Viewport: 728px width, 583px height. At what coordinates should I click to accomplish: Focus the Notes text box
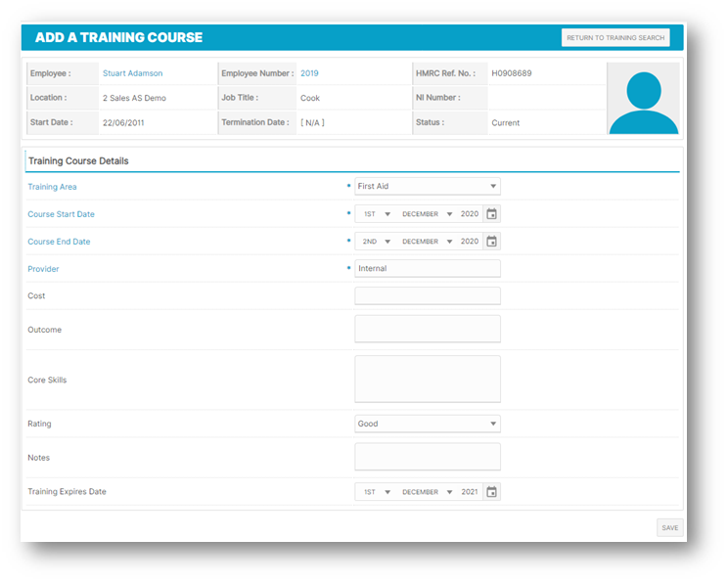pyautogui.click(x=428, y=457)
